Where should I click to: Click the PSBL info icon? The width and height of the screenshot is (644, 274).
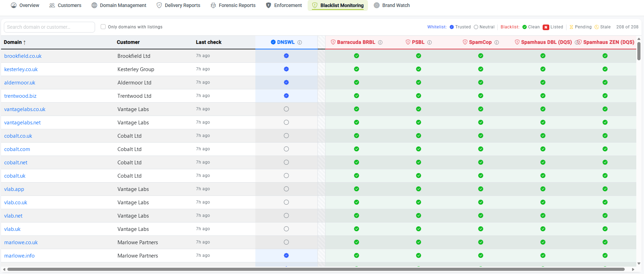pos(430,42)
